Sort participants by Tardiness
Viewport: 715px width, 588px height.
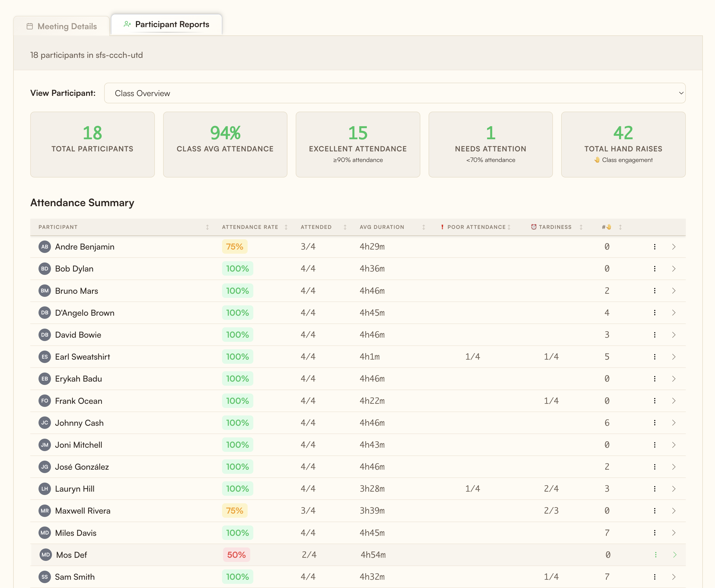(581, 227)
